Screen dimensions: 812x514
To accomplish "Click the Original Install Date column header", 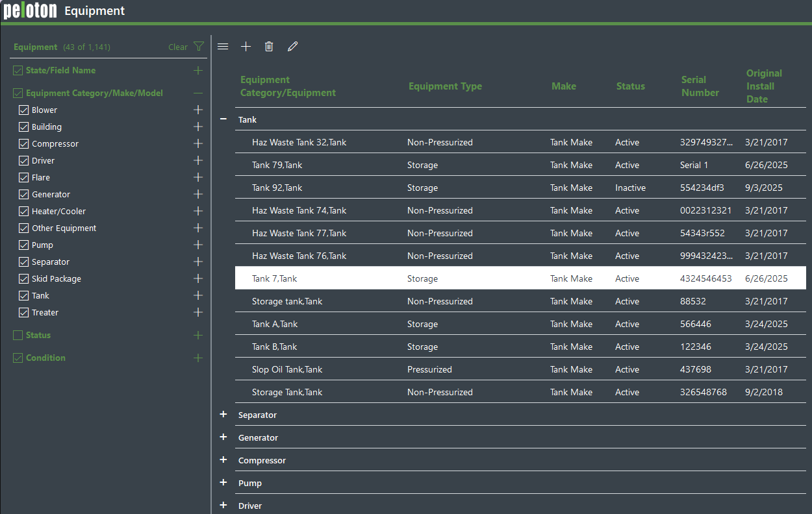I will (764, 86).
